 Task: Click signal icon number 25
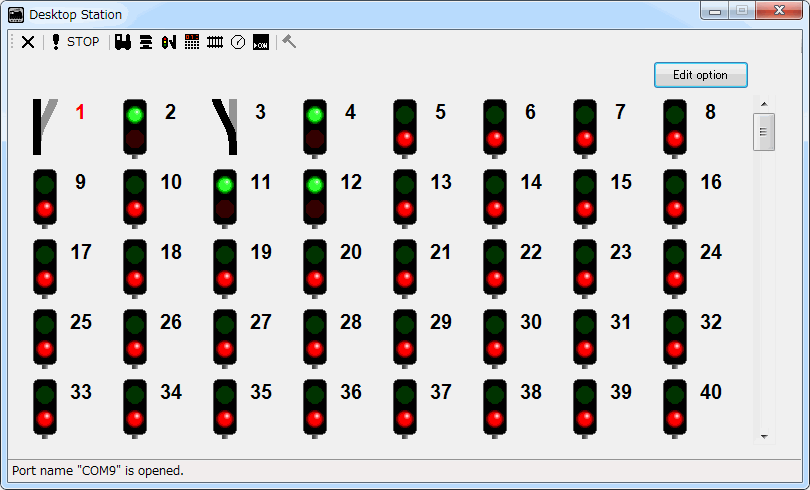tap(45, 338)
